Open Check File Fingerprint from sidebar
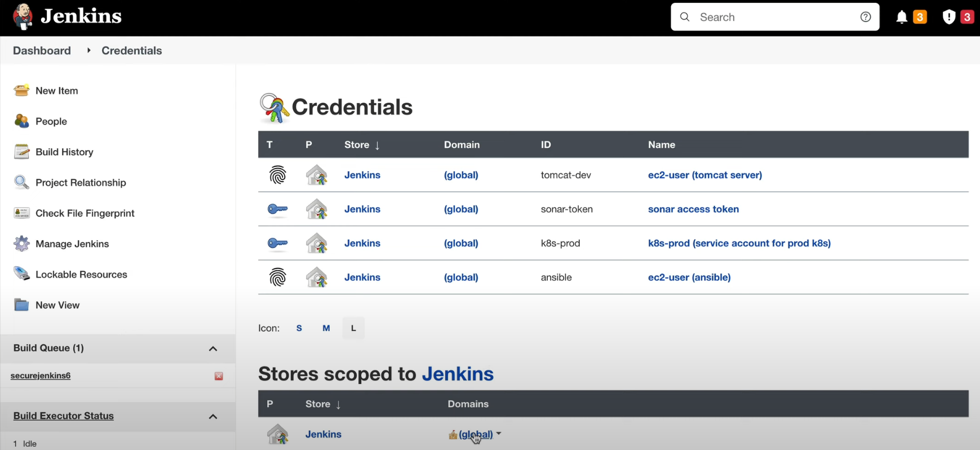980x450 pixels. pos(85,213)
